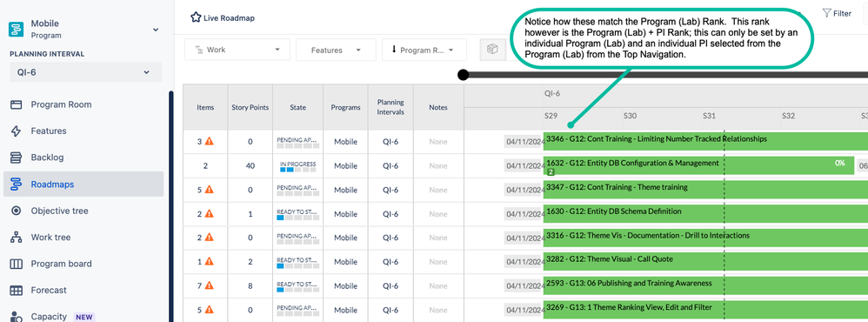The image size is (868, 322).
Task: Open the Features level dropdown
Action: click(336, 50)
